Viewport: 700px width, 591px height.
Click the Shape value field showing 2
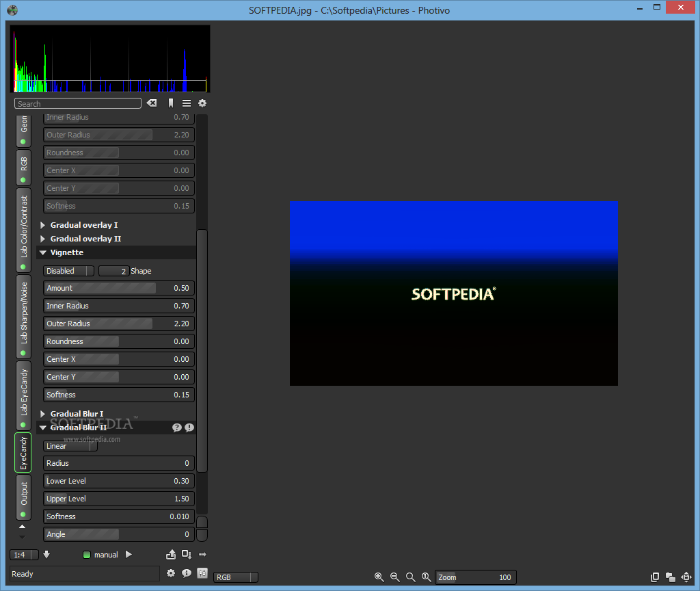(x=114, y=271)
